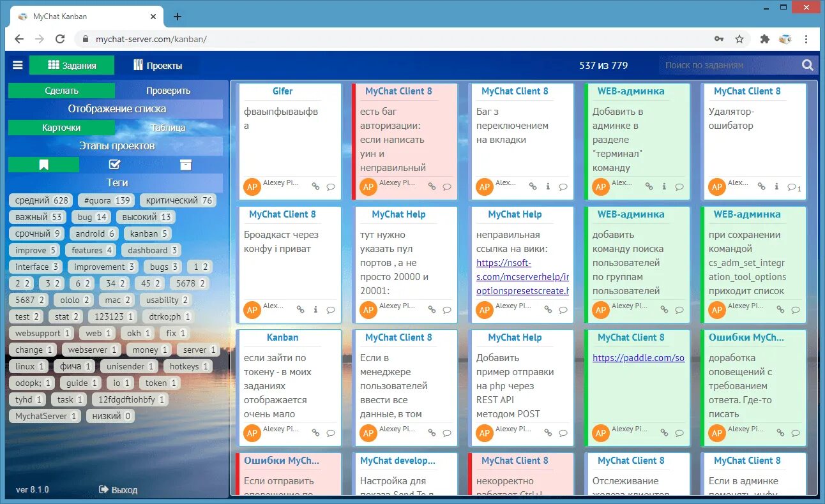825x504 pixels.
Task: Open the nsoft mcserverhelp wiki link
Action: pos(522,277)
